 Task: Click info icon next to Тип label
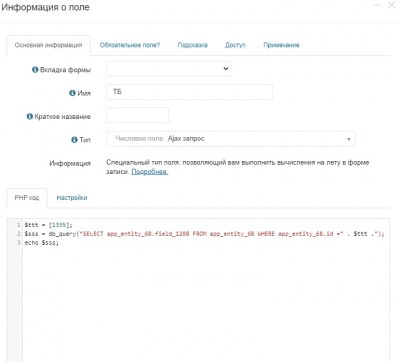point(74,140)
